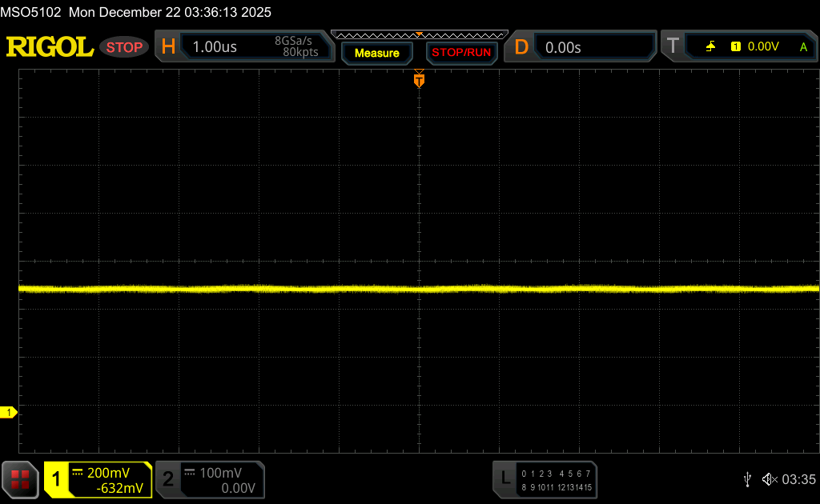
Task: Click the channel 1 ground level marker
Action: point(10,412)
